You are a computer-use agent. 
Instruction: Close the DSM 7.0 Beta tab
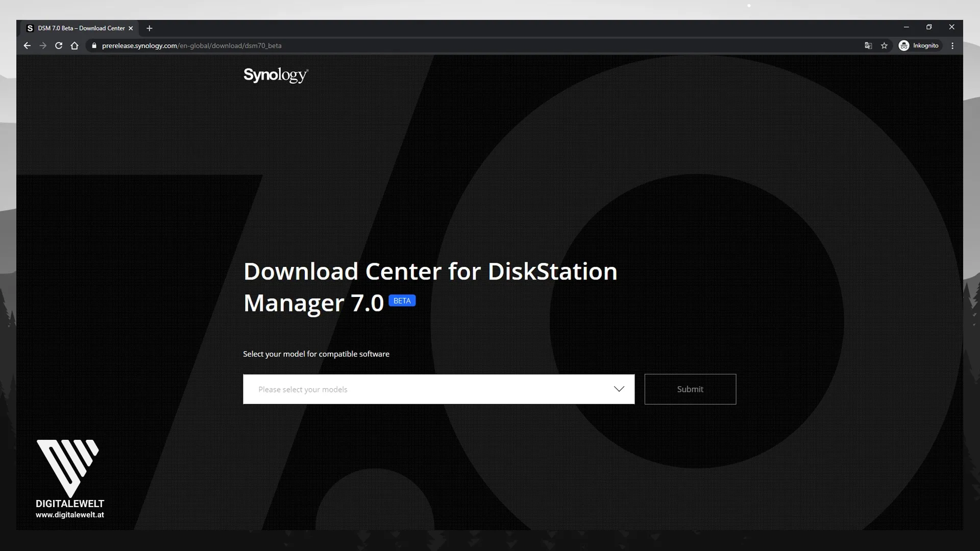pyautogui.click(x=131, y=29)
